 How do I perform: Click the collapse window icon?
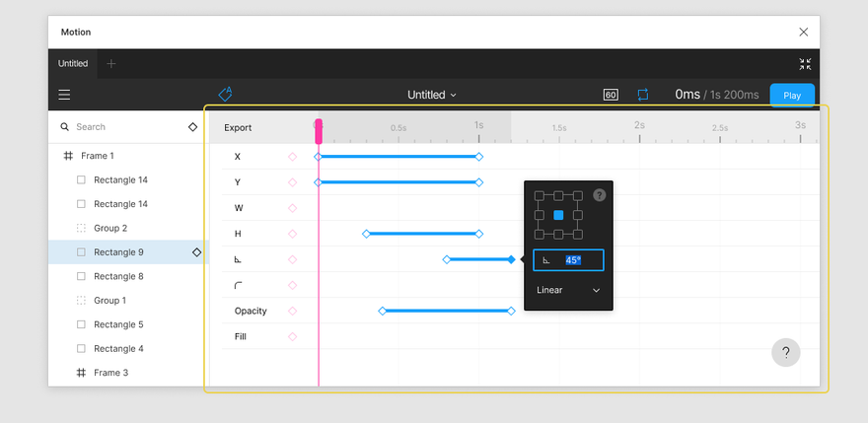click(x=805, y=63)
